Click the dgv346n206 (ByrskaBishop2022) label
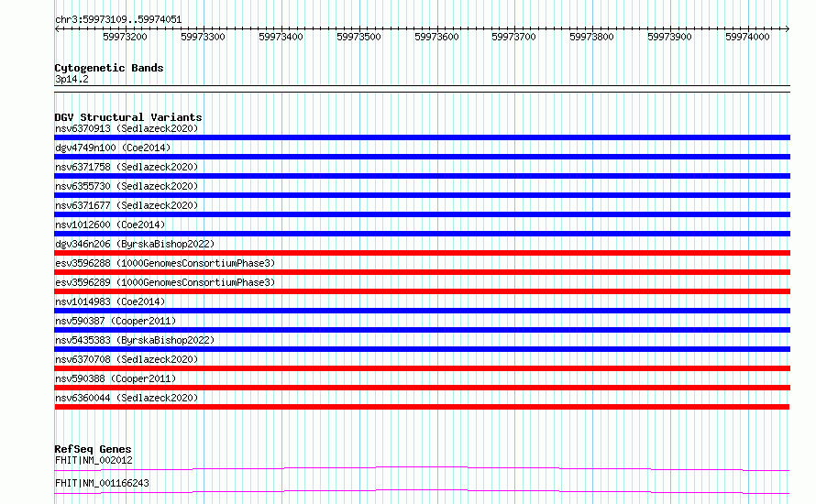The image size is (816, 504). 135,244
